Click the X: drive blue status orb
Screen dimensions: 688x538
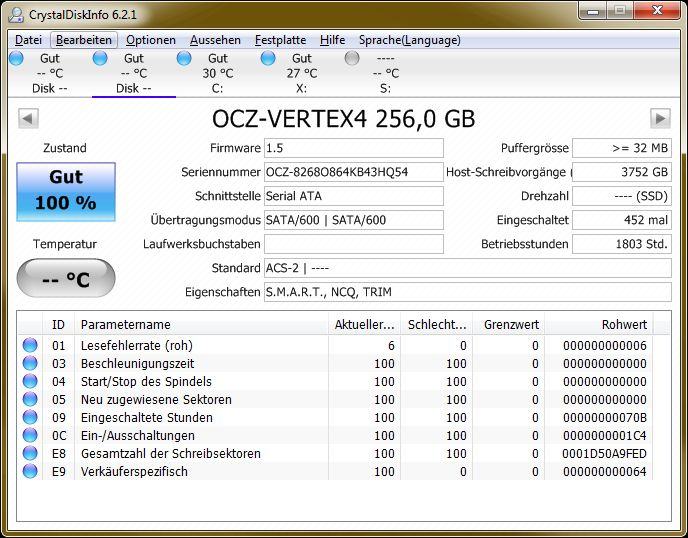(268, 58)
